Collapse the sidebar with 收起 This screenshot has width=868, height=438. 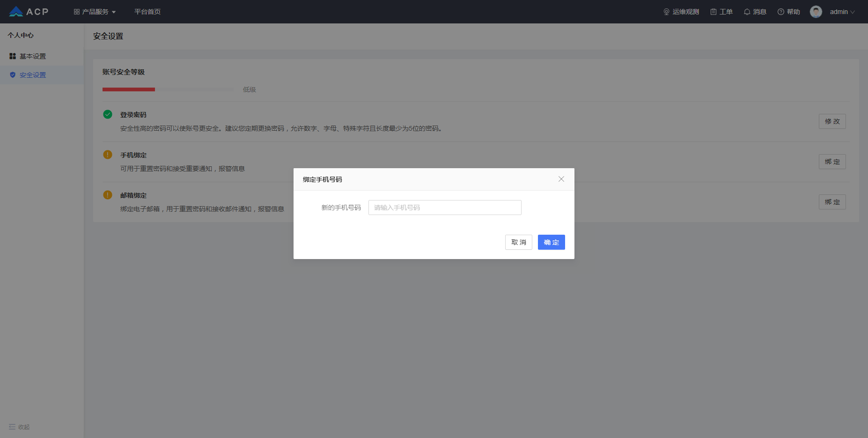[x=19, y=427]
